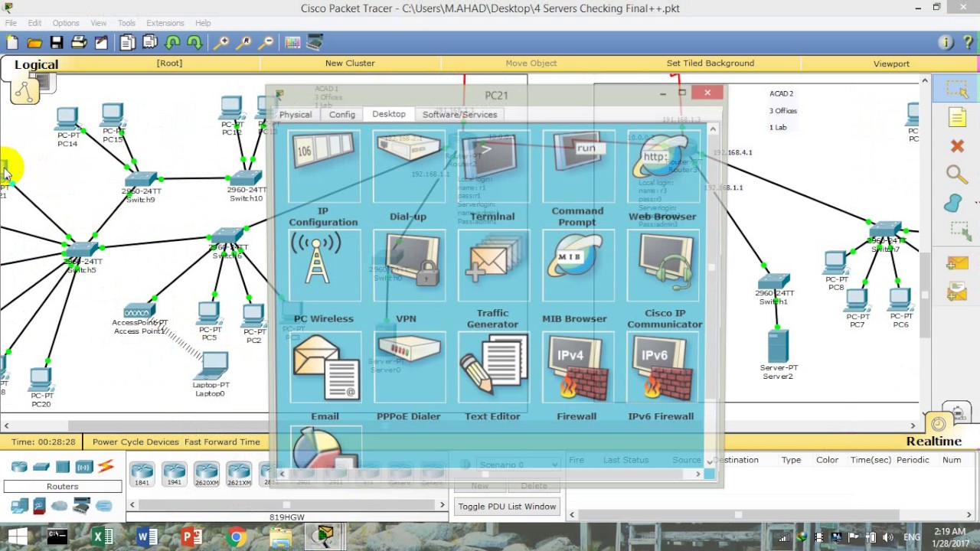Click the New file toolbar icon
980x551 pixels.
pyautogui.click(x=12, y=43)
